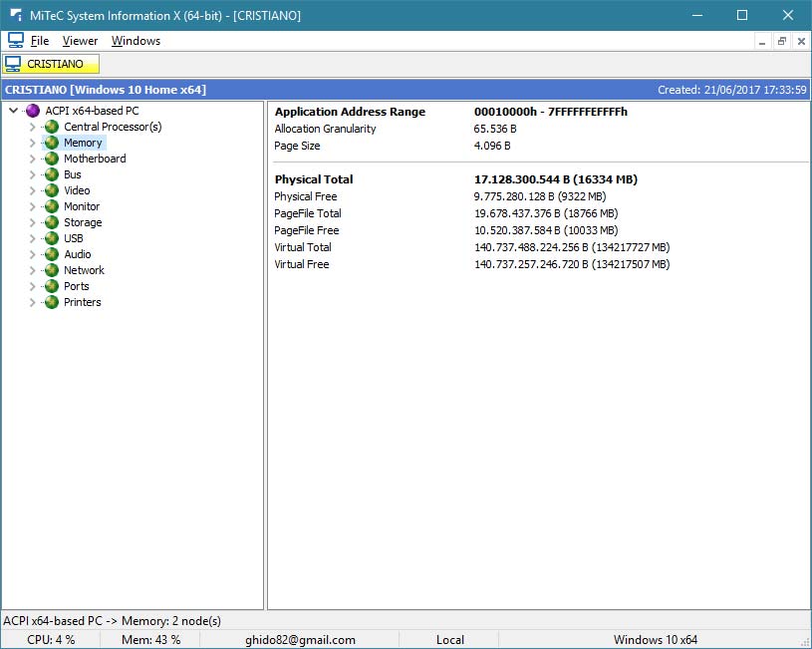Click the monitor icon in the menu bar
The image size is (812, 649).
(x=15, y=41)
